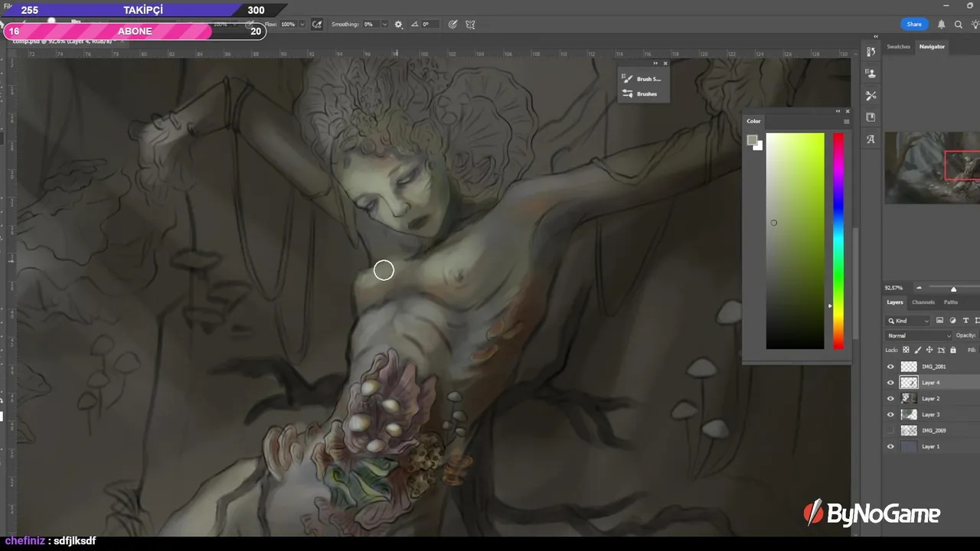Filter layers by pixel type

tap(939, 321)
